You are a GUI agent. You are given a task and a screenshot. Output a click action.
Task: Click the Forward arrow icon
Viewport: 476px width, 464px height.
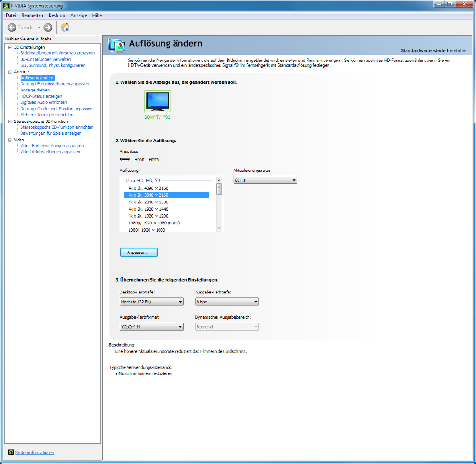coord(48,28)
